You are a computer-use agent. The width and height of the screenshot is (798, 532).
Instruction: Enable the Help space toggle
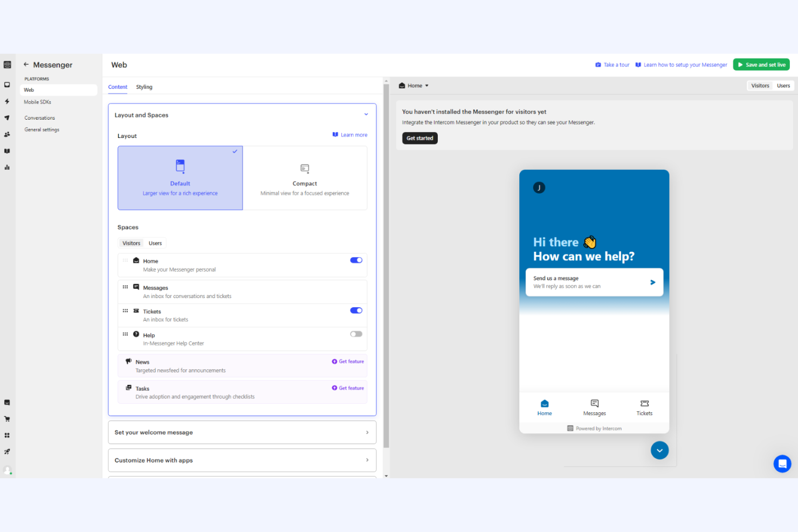point(356,334)
